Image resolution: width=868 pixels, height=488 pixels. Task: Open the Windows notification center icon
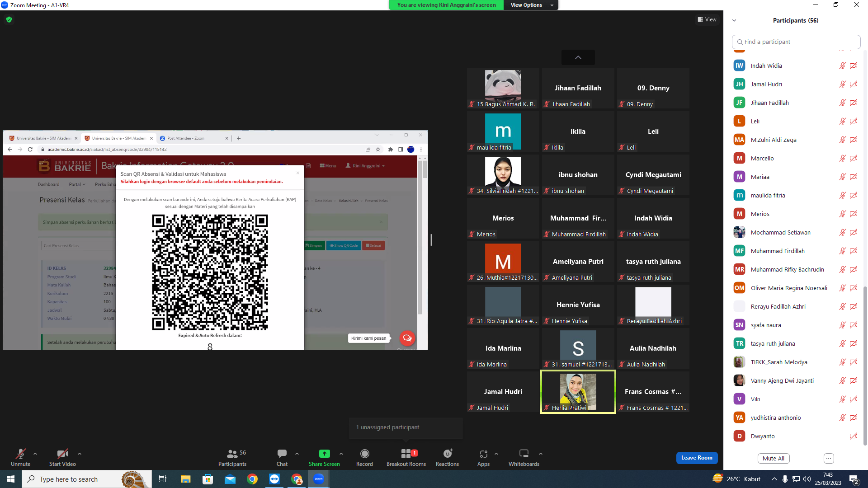coord(854,479)
